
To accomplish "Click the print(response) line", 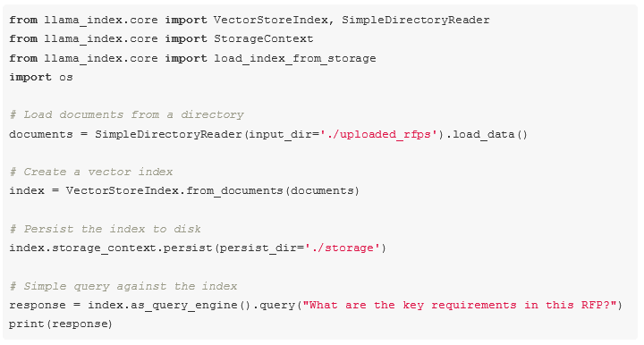I will coord(61,324).
